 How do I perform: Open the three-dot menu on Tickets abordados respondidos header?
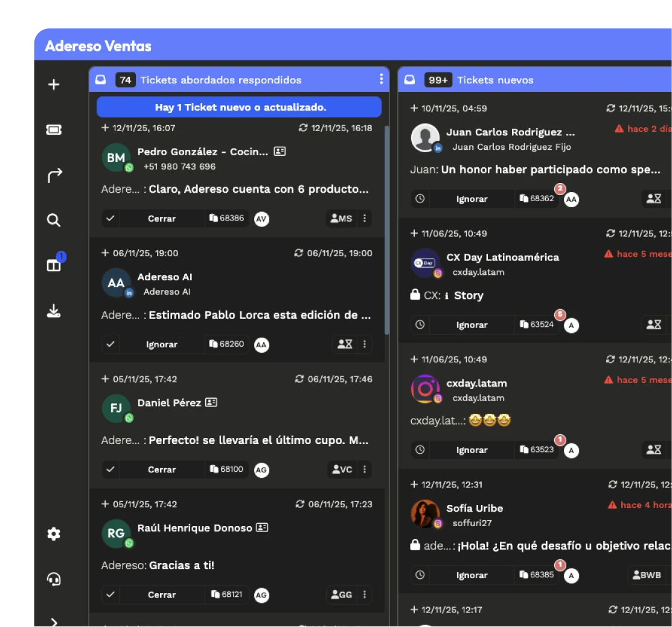(380, 79)
